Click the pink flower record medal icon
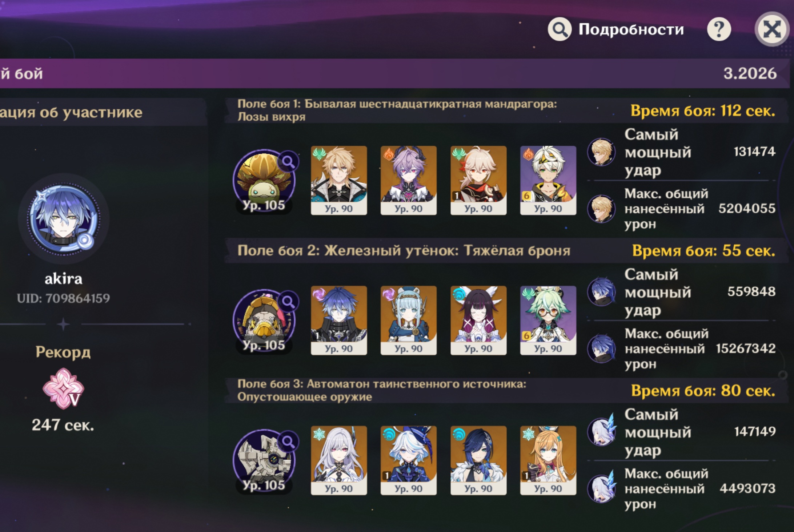794x532 pixels. (64, 388)
